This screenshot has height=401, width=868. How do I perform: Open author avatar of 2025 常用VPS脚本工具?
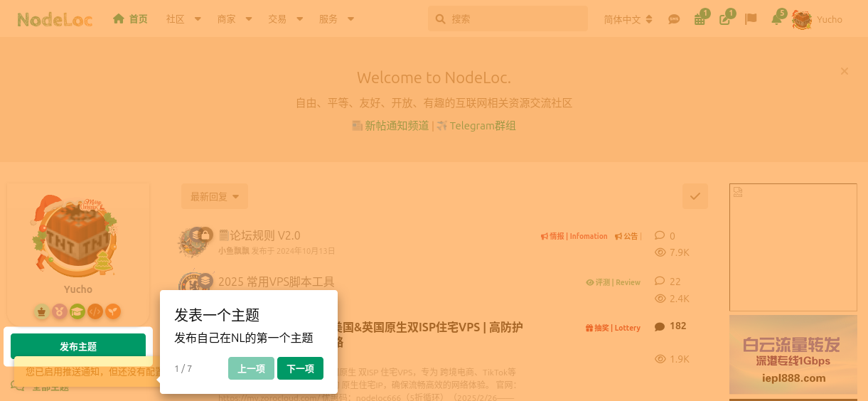tap(193, 284)
